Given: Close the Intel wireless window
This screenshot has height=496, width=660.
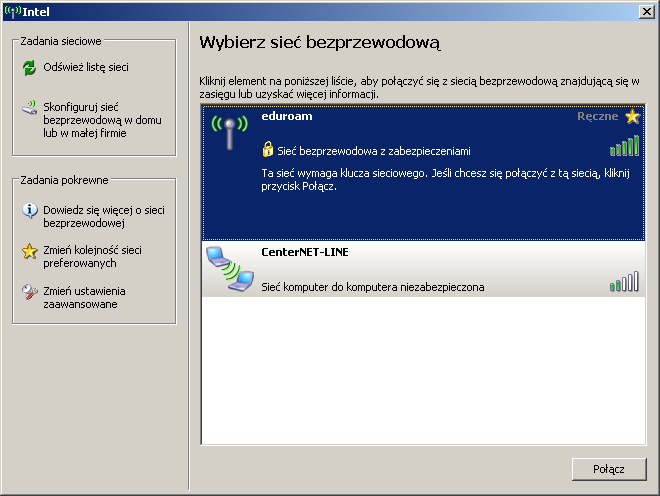Looking at the screenshot, I should coord(646,12).
